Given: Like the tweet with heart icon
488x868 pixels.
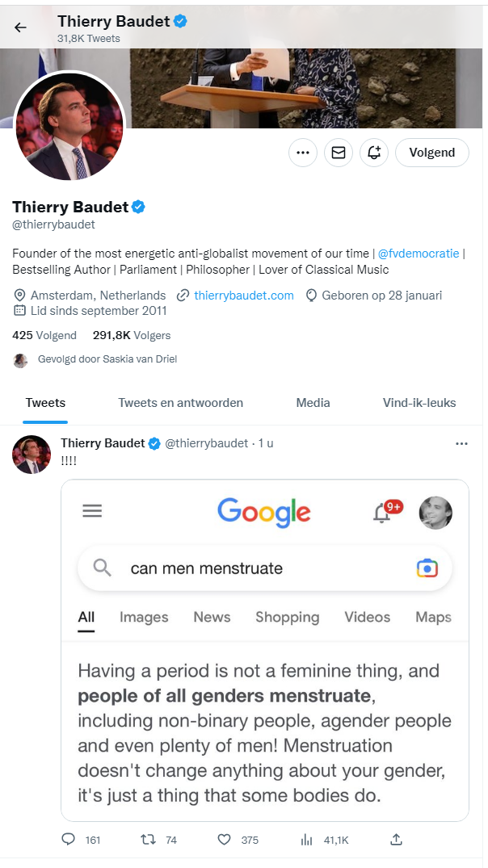Looking at the screenshot, I should pyautogui.click(x=225, y=840).
